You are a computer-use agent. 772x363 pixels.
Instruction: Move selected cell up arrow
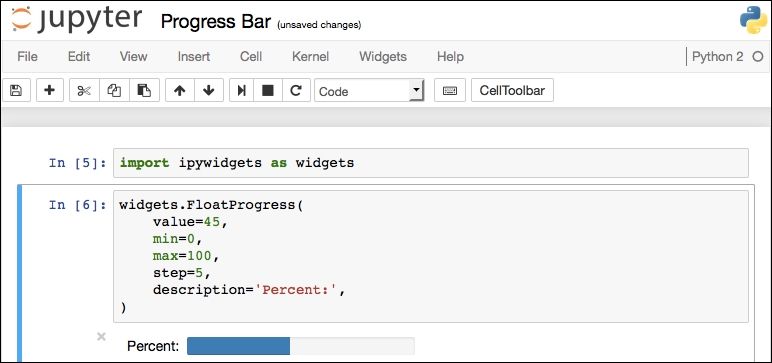coord(180,91)
